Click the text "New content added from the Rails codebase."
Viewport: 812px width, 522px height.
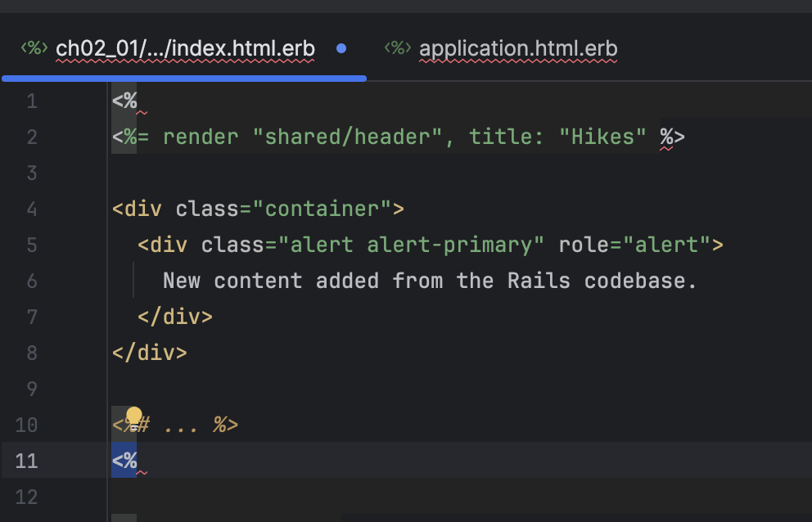click(x=430, y=281)
